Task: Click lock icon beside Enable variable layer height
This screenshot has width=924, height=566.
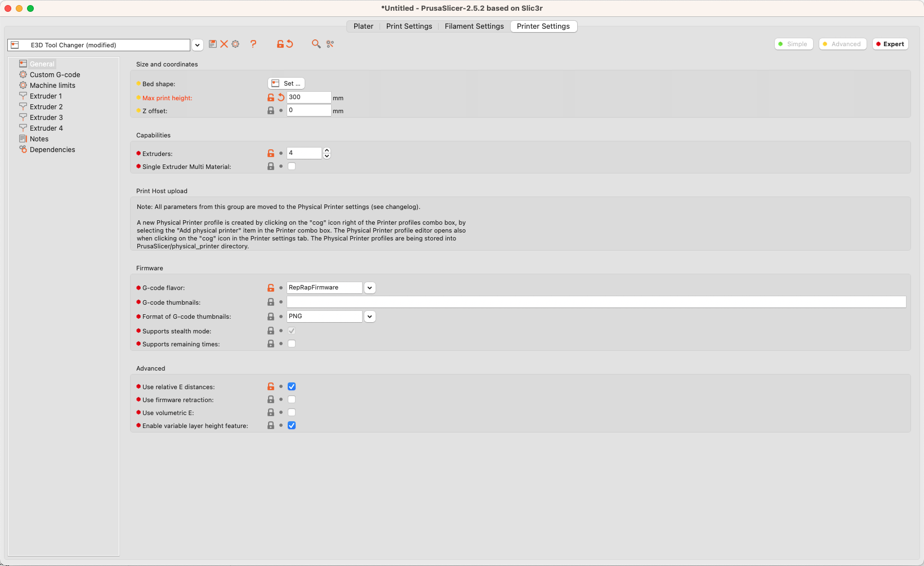Action: pos(271,425)
